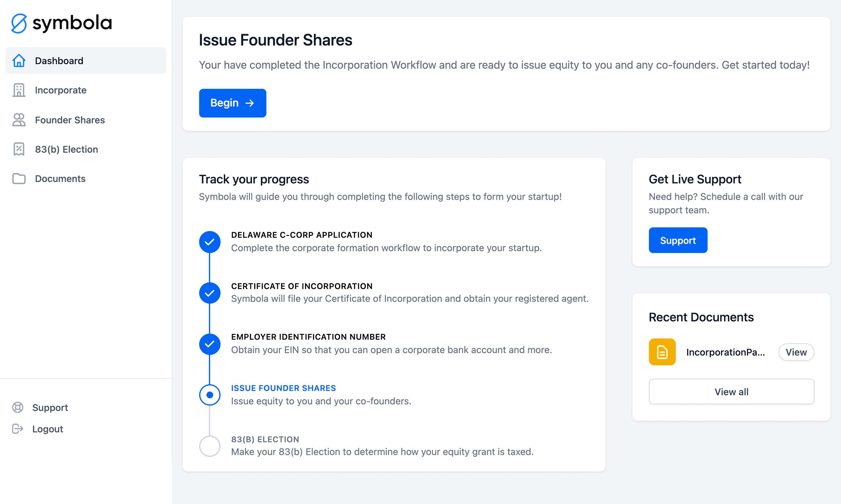Select the Incorporate building icon
The height and width of the screenshot is (504, 841).
(18, 89)
